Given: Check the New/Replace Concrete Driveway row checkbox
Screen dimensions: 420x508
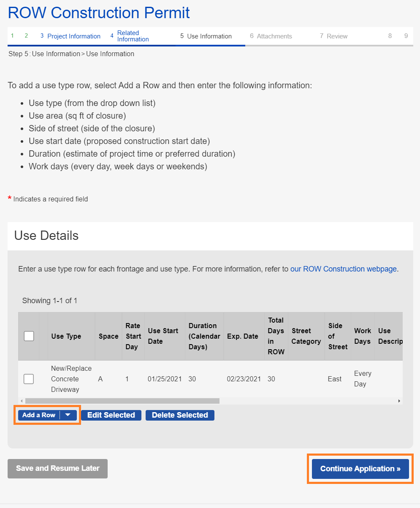Looking at the screenshot, I should coord(29,379).
